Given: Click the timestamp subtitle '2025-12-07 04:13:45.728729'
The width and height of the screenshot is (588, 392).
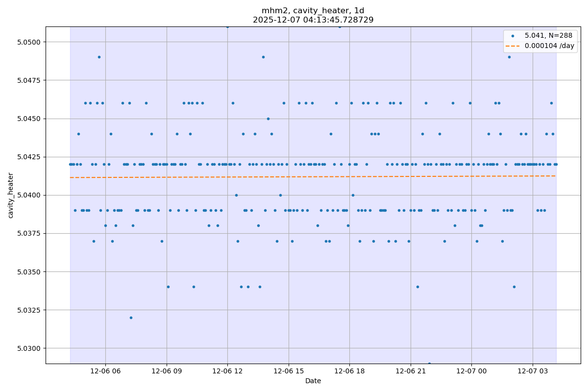Looking at the screenshot, I should click(x=313, y=20).
